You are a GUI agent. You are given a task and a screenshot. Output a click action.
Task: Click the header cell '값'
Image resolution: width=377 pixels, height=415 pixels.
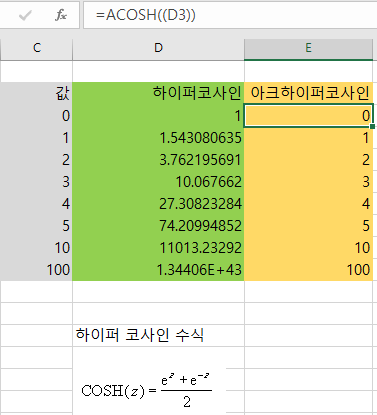[x=36, y=93]
